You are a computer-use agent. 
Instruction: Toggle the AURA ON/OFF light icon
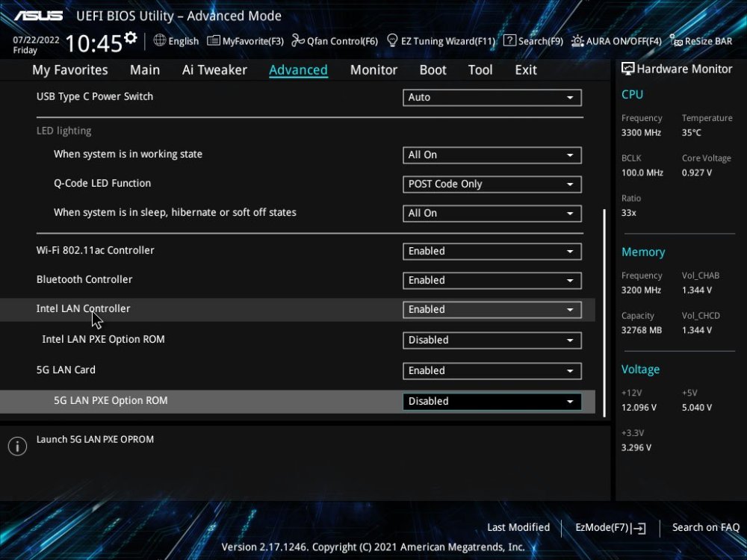(x=577, y=40)
